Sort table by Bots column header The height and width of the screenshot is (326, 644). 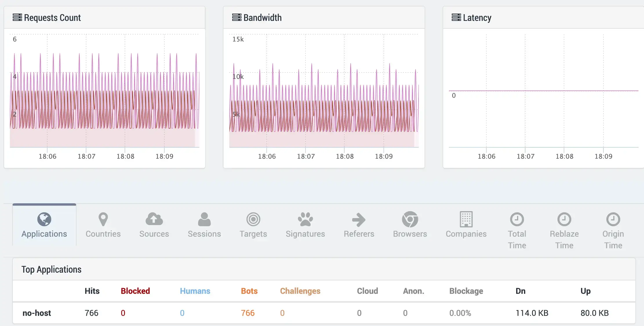coord(249,291)
